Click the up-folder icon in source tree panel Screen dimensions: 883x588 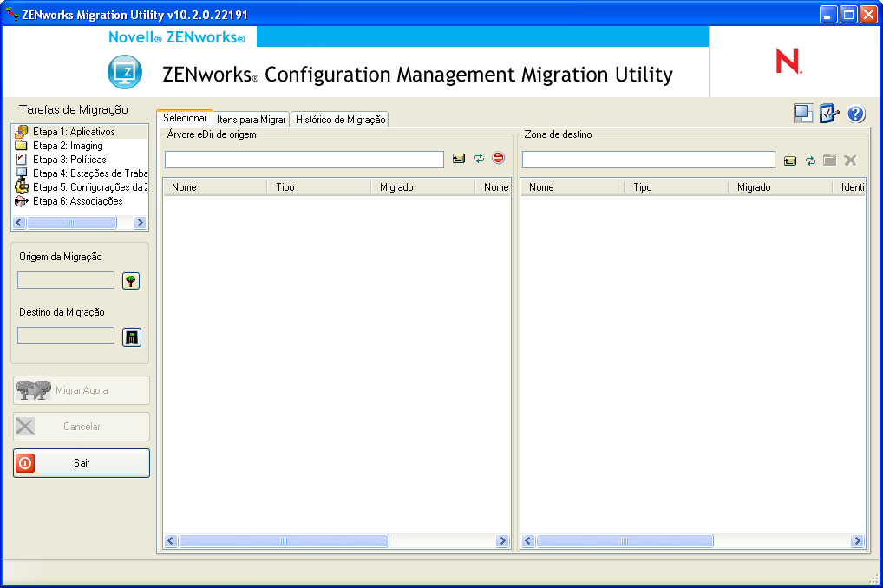459,159
